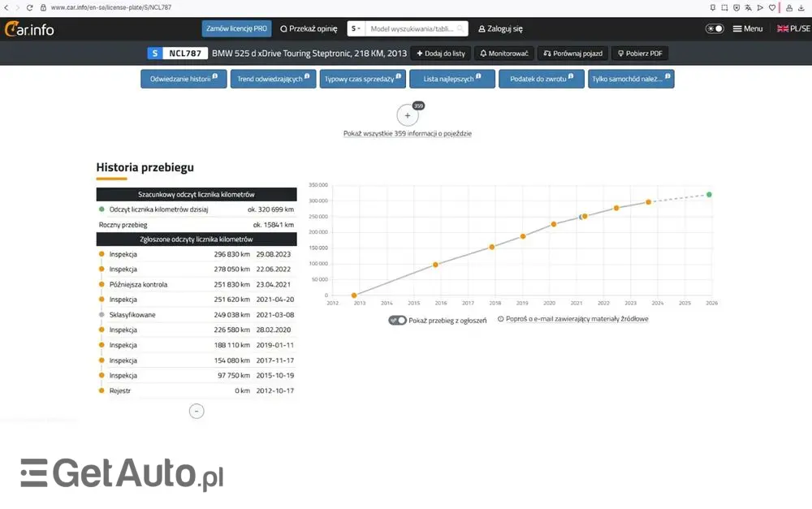Click Zaloguj się user icon
Screen dimensions: 812x509
click(x=482, y=28)
